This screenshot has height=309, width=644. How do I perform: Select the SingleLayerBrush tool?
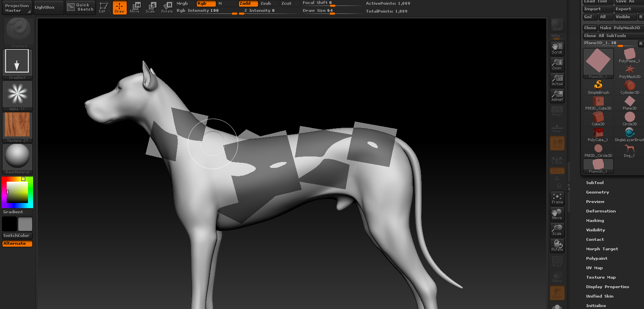(x=629, y=134)
